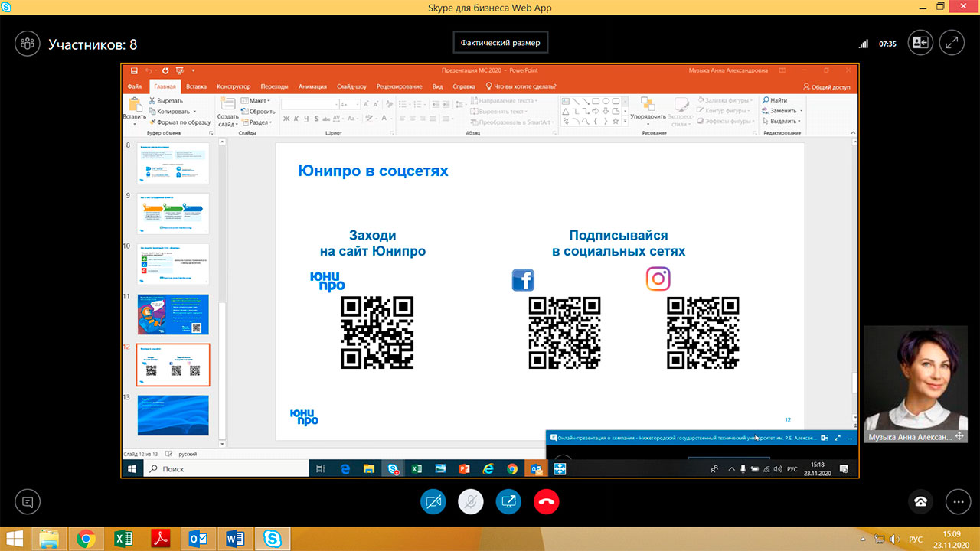
Task: Open PowerPoint in the shared screen taskbar
Action: 464,469
